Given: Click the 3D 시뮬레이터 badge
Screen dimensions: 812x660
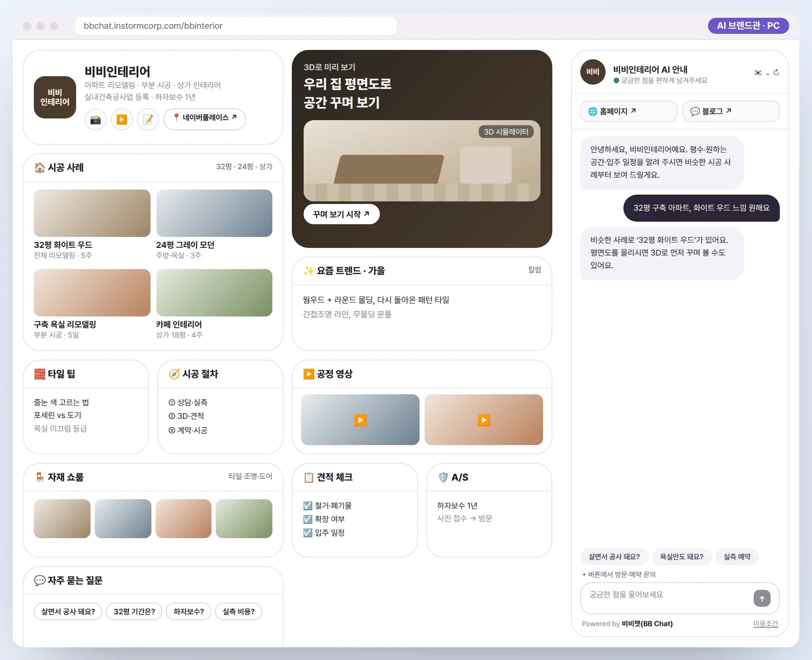Looking at the screenshot, I should coord(506,132).
